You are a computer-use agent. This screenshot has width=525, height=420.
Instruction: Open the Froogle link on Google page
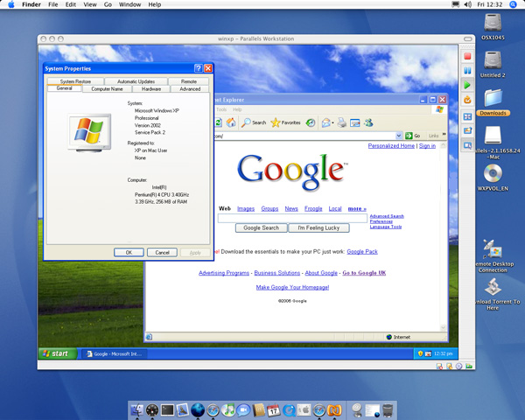coord(313,208)
